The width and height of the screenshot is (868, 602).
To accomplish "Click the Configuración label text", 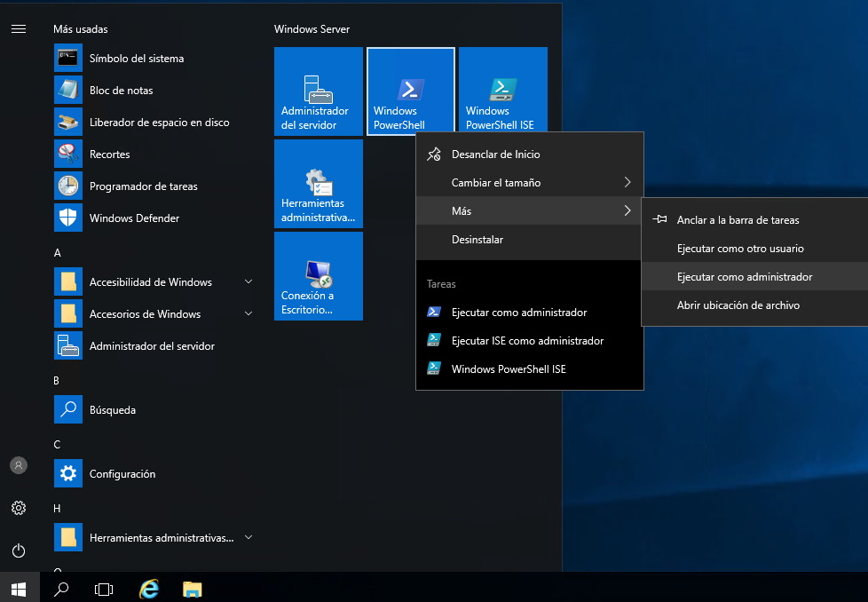I will [122, 474].
